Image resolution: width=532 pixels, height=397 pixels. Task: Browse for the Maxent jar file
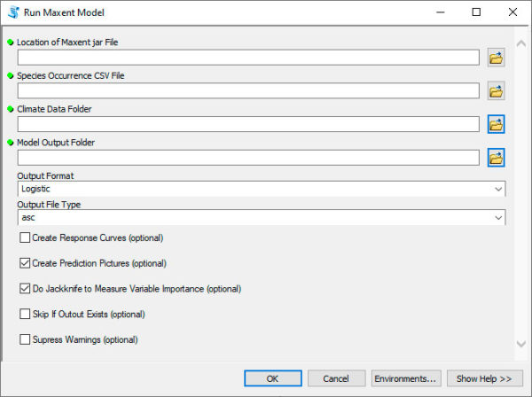point(496,58)
